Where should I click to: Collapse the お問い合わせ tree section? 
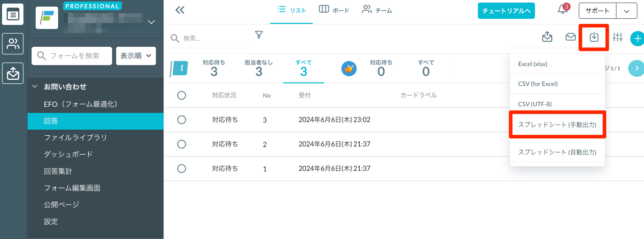pos(35,86)
